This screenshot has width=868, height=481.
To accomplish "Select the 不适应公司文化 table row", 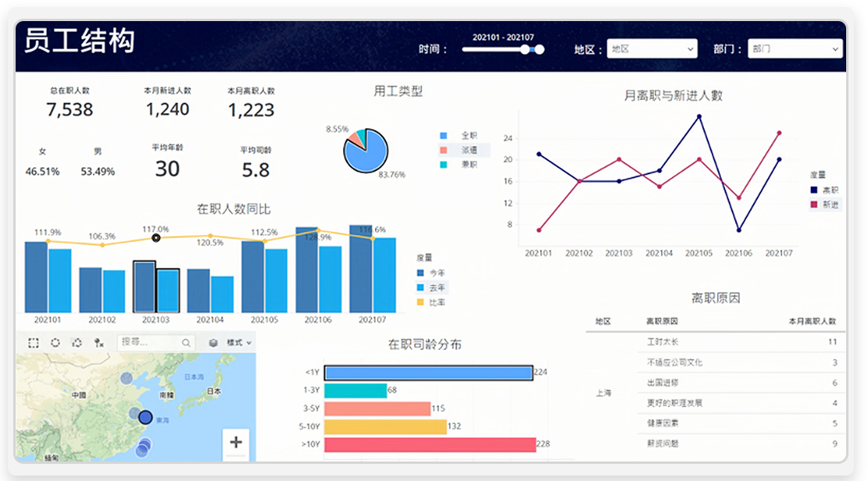I will pyautogui.click(x=741, y=362).
